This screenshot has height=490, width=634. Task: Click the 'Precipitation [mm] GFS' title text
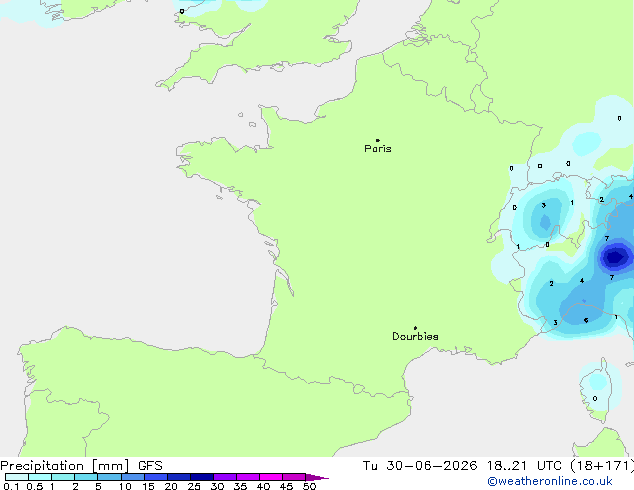(x=81, y=466)
